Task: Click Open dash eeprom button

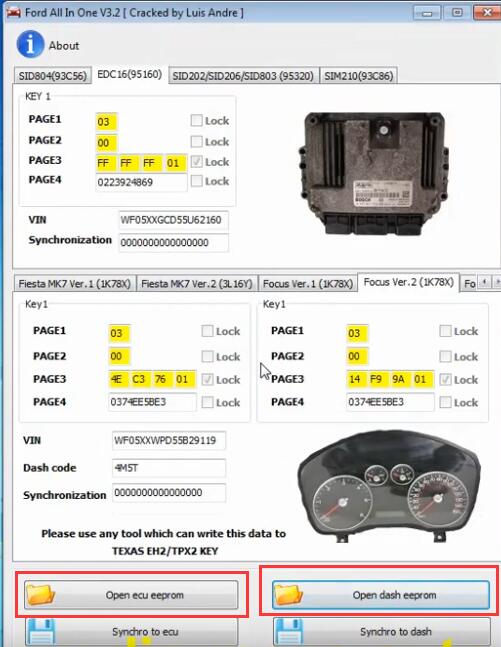Action: [x=381, y=595]
